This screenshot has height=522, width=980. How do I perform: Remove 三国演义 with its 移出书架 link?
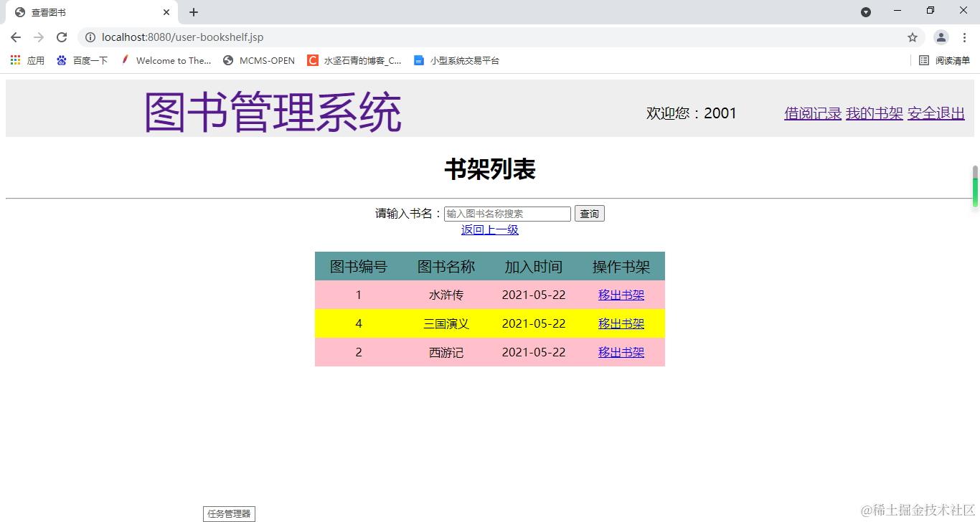pyautogui.click(x=621, y=323)
